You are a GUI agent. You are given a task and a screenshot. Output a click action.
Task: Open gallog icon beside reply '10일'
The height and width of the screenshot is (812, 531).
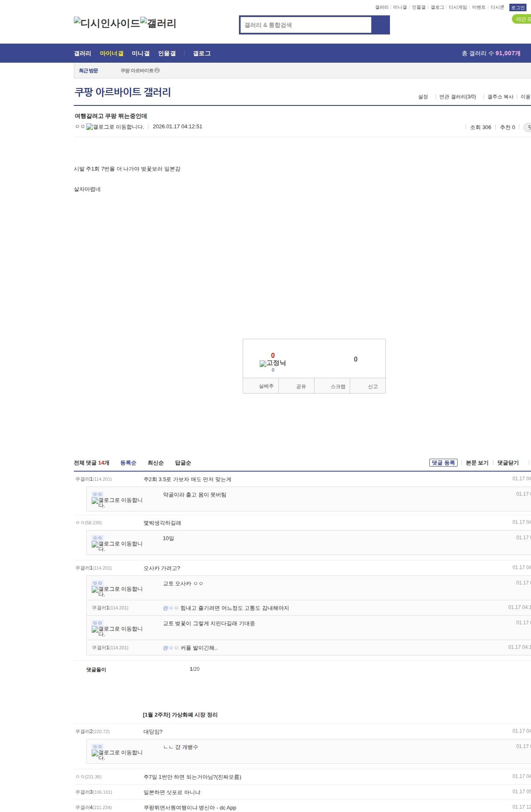[117, 546]
